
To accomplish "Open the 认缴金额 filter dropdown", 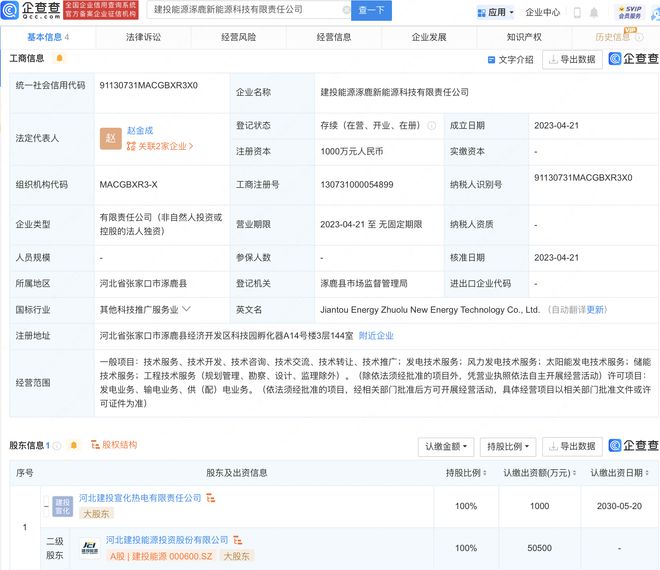I will click(446, 447).
